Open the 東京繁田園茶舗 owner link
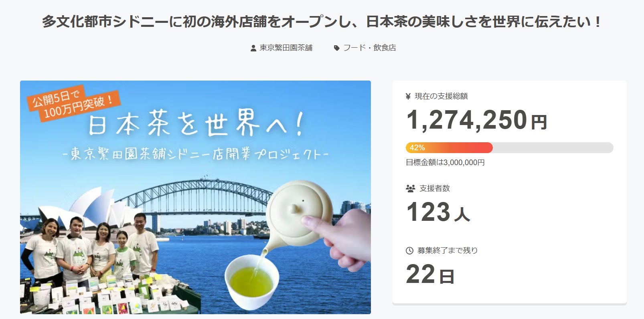Image resolution: width=644 pixels, height=319 pixels. [x=286, y=48]
